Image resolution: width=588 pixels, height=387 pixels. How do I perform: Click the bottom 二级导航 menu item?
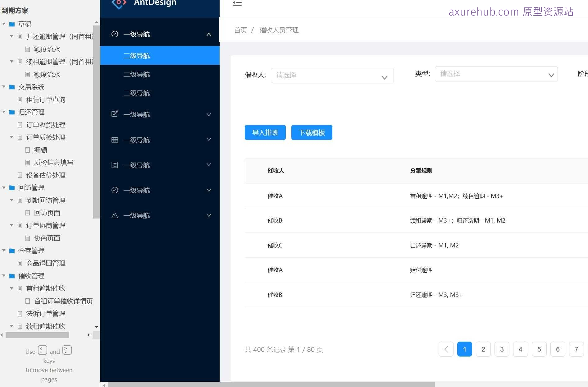pyautogui.click(x=137, y=93)
